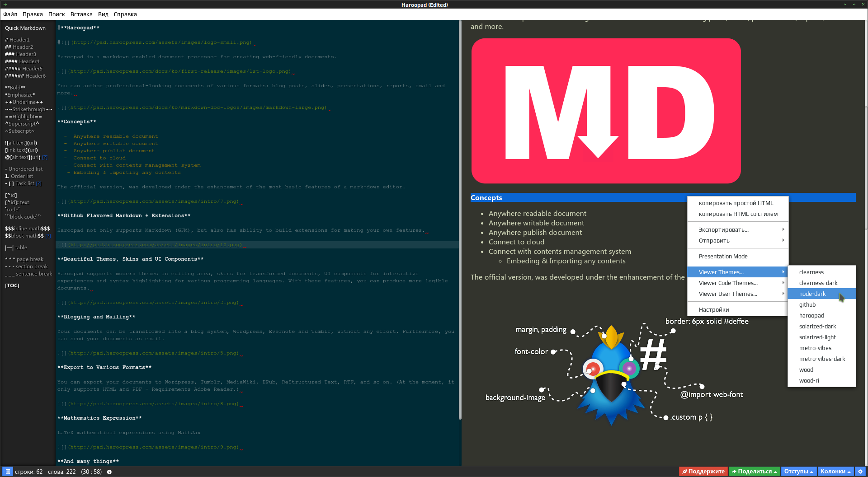The height and width of the screenshot is (477, 868).
Task: Click the MD markdown logo image in preview
Action: coord(606,111)
